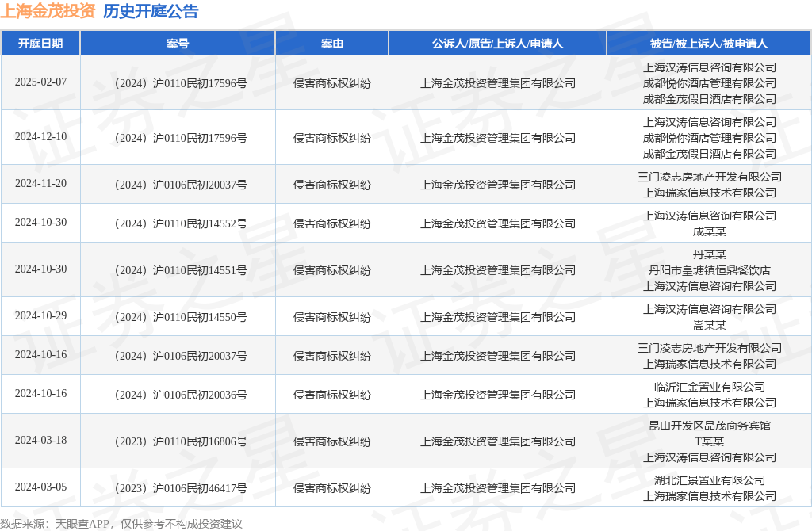Click defendant 湖北汇景置业有限公司
This screenshot has width=812, height=531.
[710, 480]
